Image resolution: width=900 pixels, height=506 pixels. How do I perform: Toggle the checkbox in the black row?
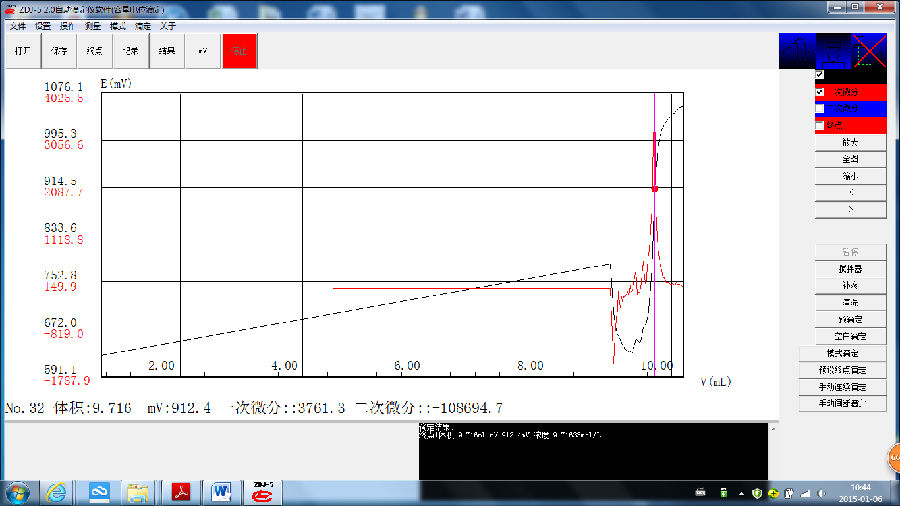pos(820,75)
